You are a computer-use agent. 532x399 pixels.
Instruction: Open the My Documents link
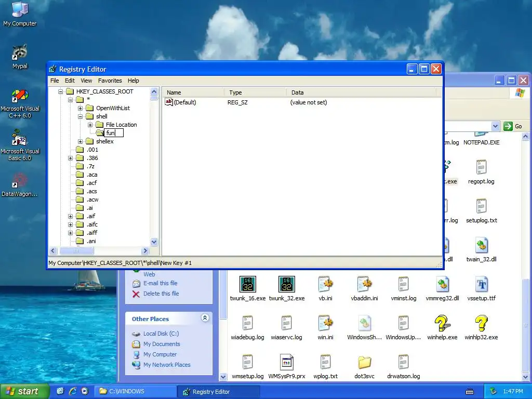click(162, 344)
